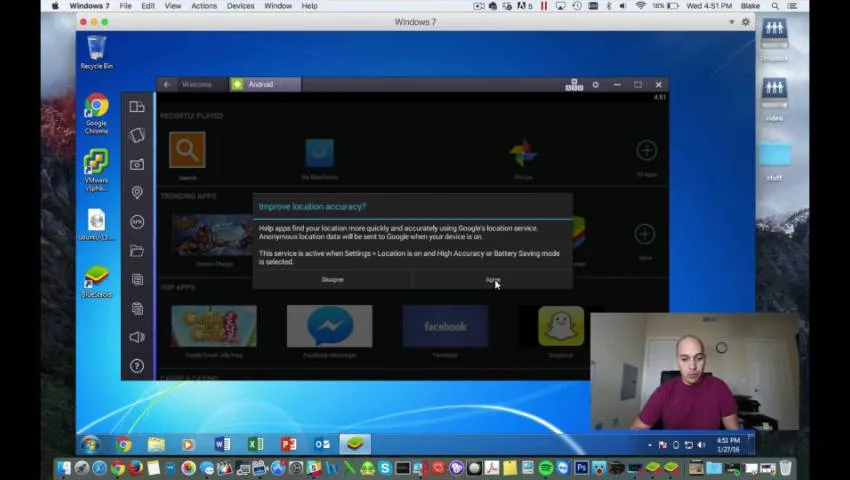Open VMware vSphere desktop shortcut
This screenshot has width=850, height=480.
tap(96, 170)
